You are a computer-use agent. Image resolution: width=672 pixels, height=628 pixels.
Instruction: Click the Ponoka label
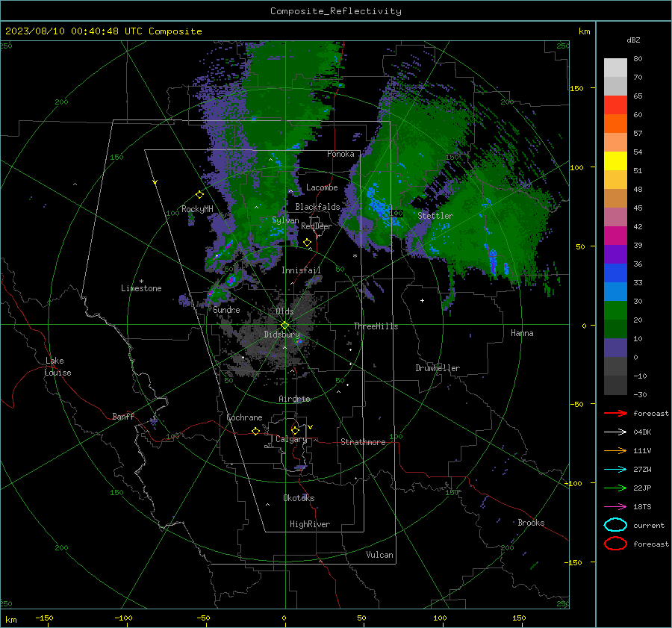point(340,154)
